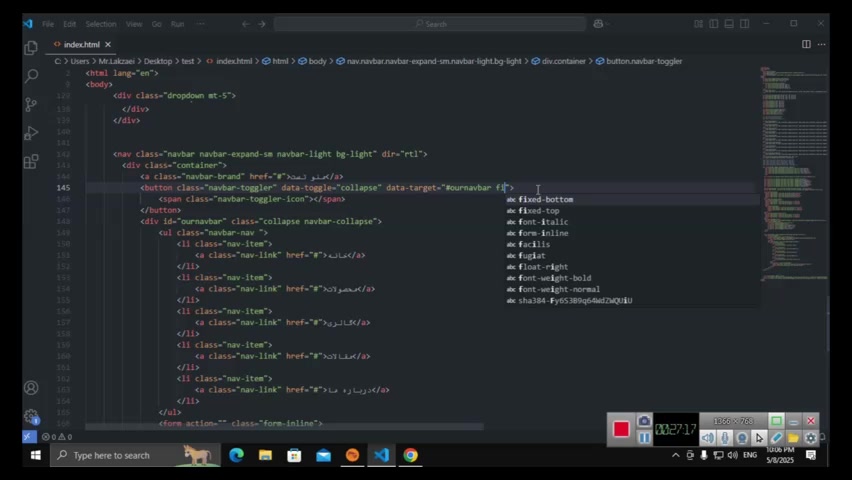Split the editor to the right
The image size is (852, 480).
(806, 44)
